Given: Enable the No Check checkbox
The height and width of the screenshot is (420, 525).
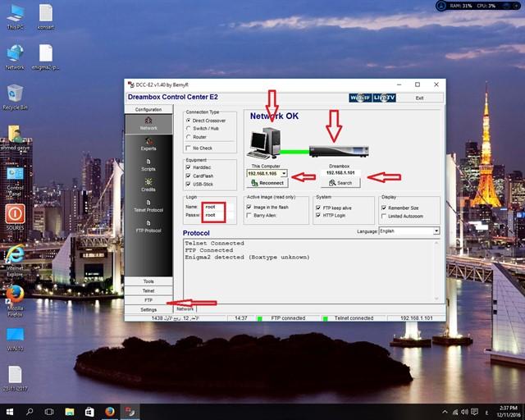Looking at the screenshot, I should point(188,148).
